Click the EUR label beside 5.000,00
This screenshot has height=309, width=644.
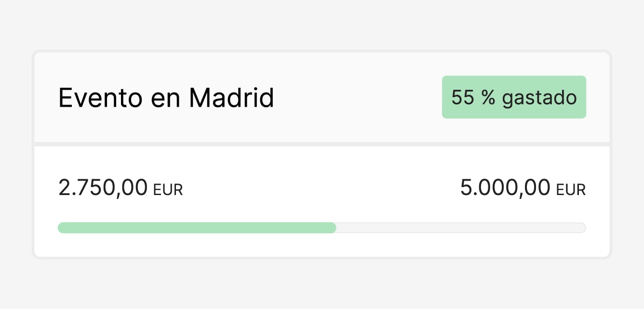tap(571, 190)
